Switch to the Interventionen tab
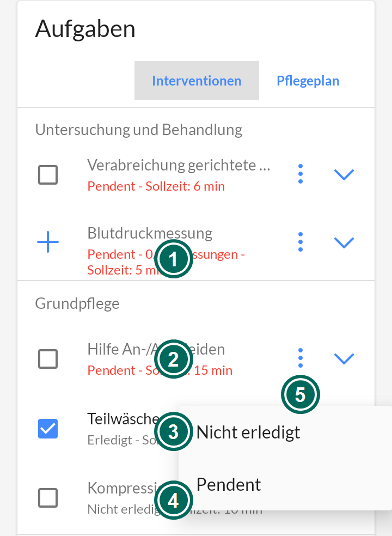Viewport: 392px width, 536px height. point(197,81)
